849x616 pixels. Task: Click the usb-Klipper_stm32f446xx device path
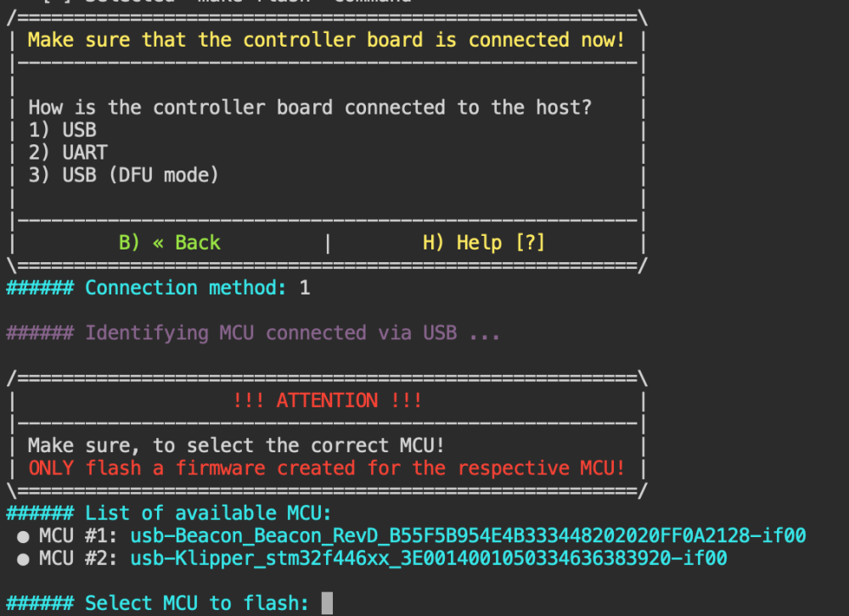point(428,558)
